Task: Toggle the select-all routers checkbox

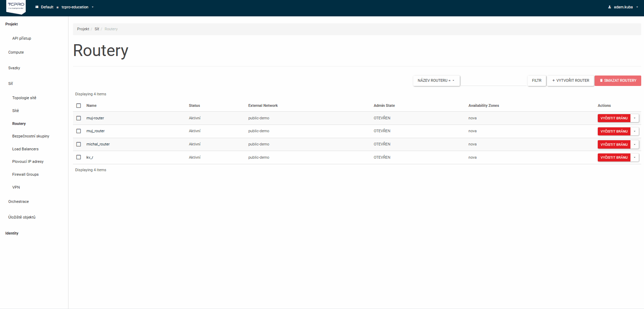Action: pos(79,105)
